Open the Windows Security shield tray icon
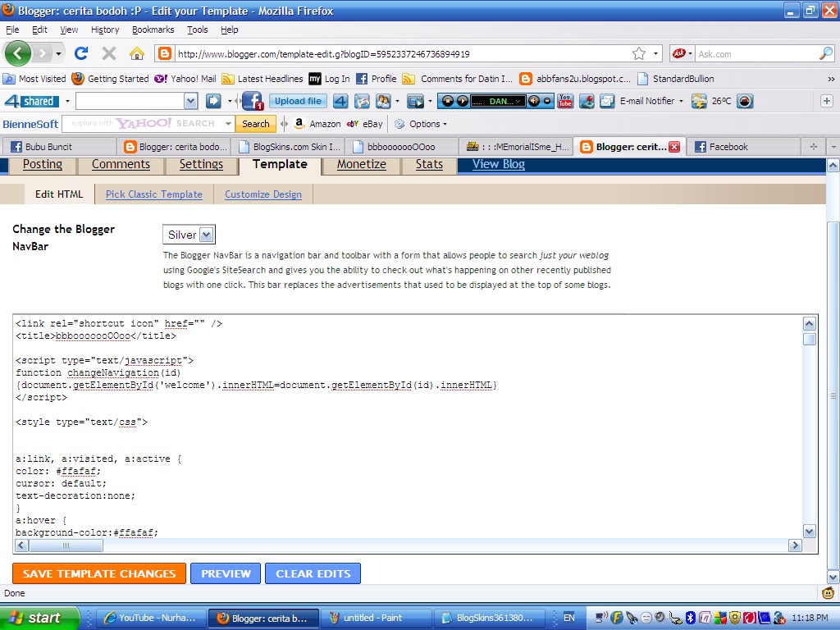840x630 pixels. point(735,618)
